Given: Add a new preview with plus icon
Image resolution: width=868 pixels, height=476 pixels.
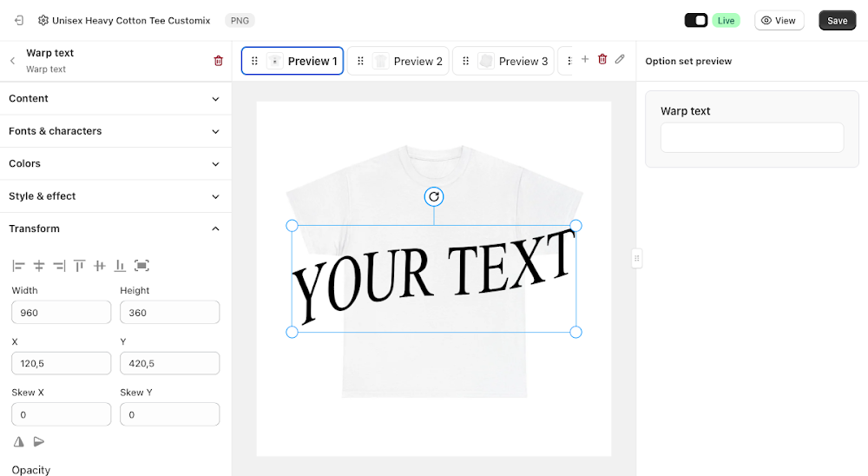Looking at the screenshot, I should click(x=585, y=59).
